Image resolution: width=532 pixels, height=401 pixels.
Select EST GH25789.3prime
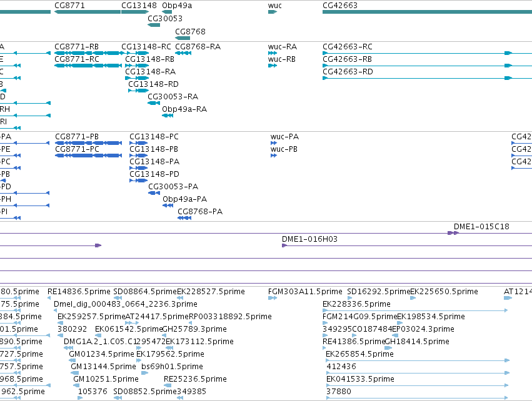(x=194, y=329)
